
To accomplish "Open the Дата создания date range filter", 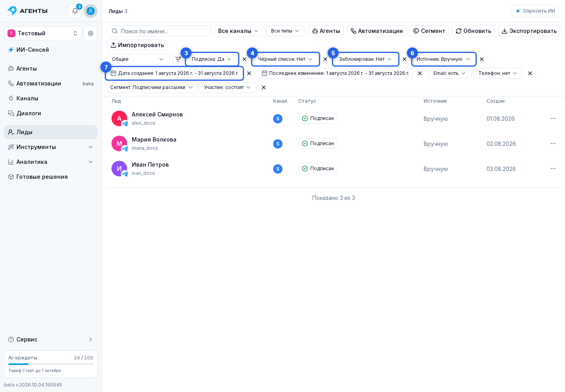I will [x=174, y=73].
